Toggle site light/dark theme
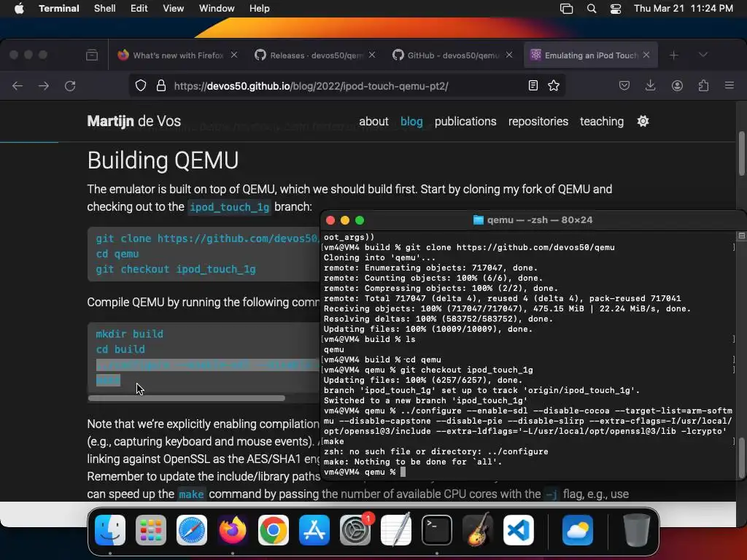 point(643,122)
